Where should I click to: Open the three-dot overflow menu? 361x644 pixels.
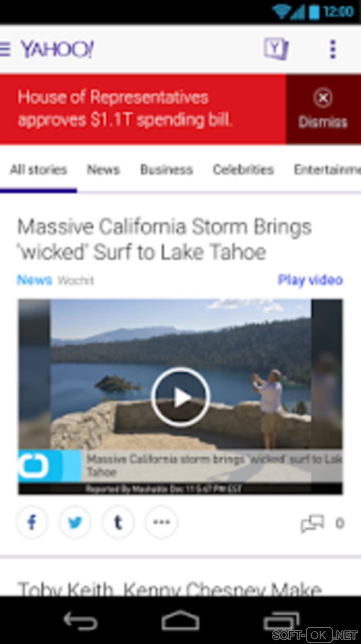[x=332, y=49]
